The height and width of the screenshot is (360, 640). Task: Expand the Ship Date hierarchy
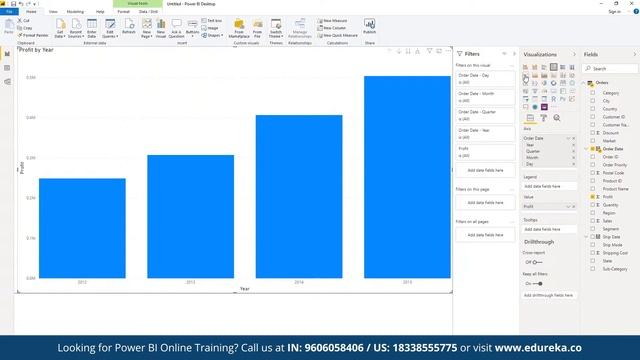(x=587, y=237)
